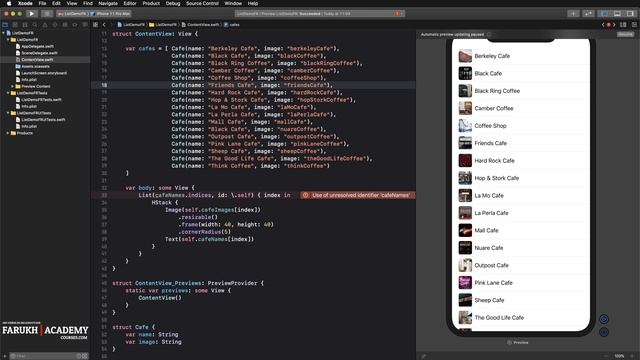Open the ListDemoFR scheme selector
The height and width of the screenshot is (360, 640).
73,13
